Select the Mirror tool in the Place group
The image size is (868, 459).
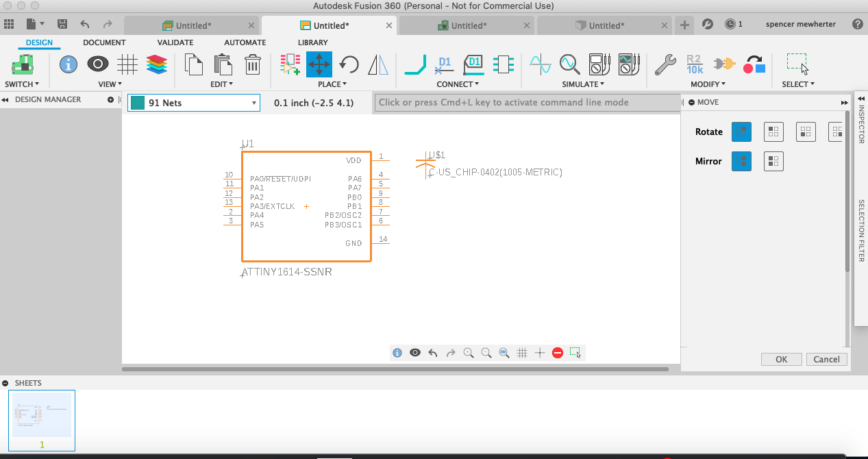[x=377, y=65]
